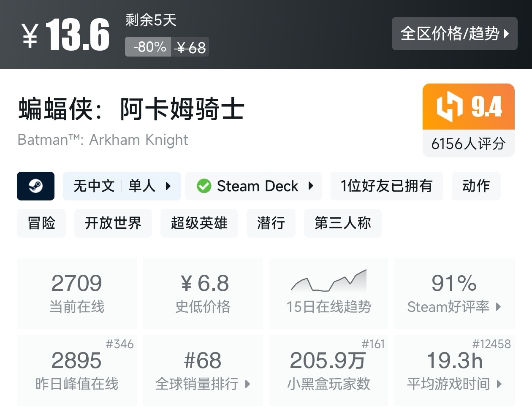Screen dimensions: 532x414
Task: Open 全球销量排行 global sales ranking
Action: 203,370
